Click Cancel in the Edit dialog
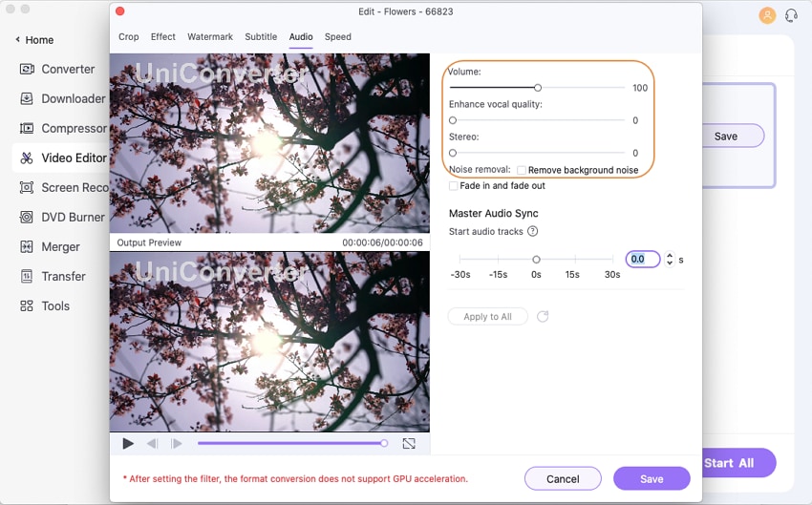Image resolution: width=812 pixels, height=505 pixels. (563, 478)
